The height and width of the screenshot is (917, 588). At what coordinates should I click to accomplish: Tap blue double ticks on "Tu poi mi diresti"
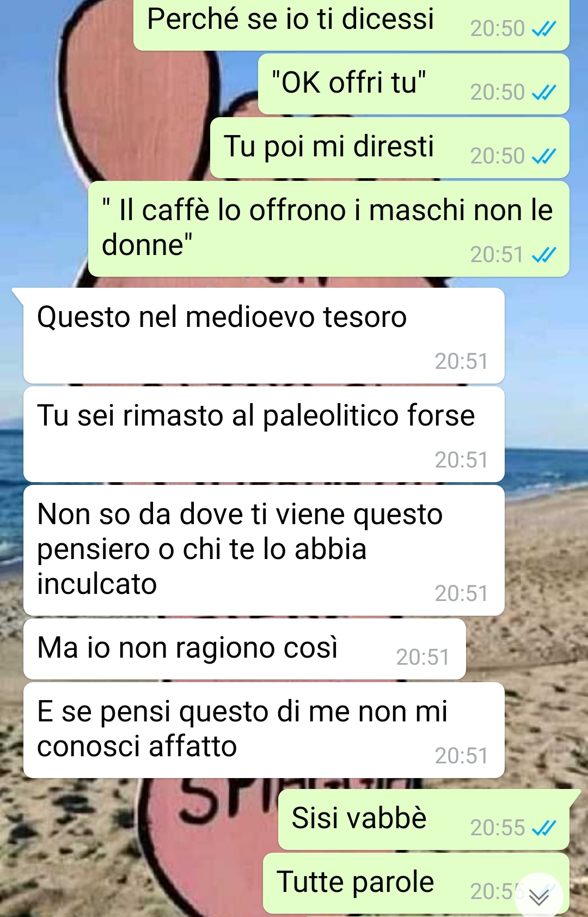pyautogui.click(x=543, y=156)
